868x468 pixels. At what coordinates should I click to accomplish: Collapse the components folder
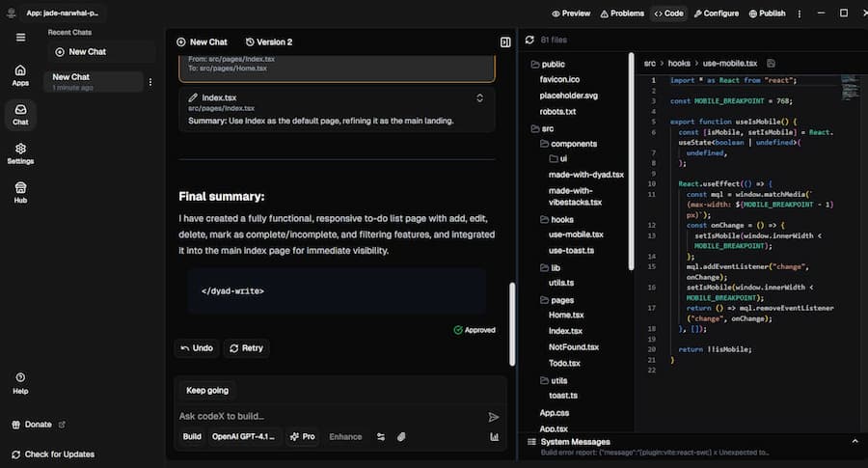[568, 144]
